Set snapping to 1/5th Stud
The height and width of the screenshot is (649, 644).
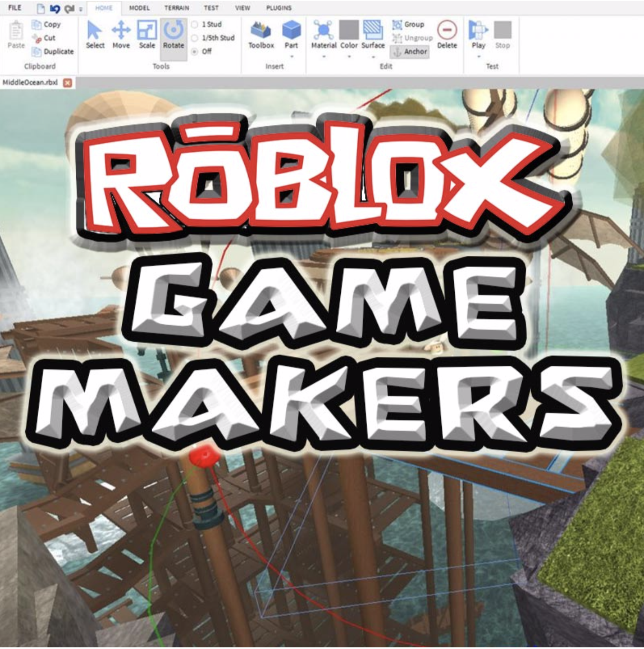(213, 38)
